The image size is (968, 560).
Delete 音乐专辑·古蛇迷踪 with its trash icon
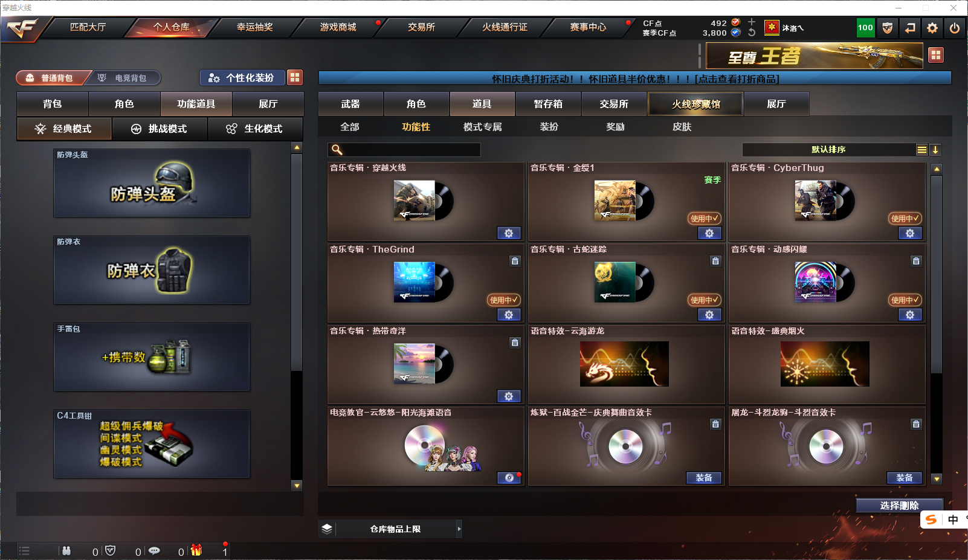(715, 261)
